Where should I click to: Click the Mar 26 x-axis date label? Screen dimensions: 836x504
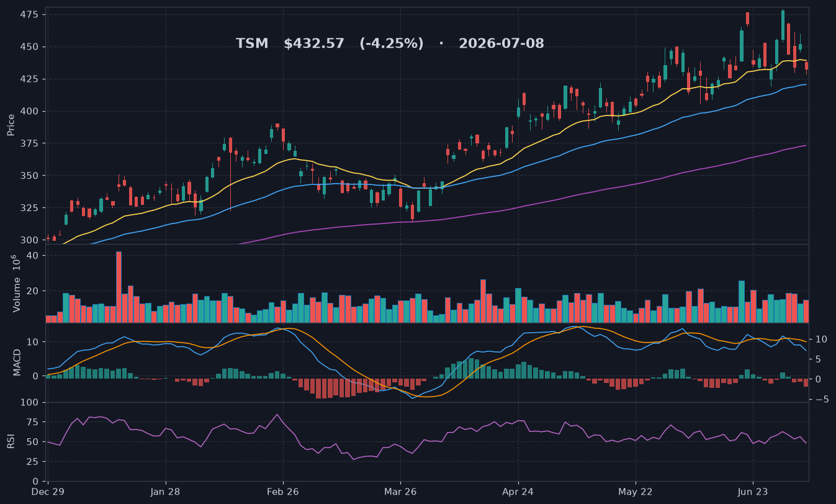pos(400,492)
